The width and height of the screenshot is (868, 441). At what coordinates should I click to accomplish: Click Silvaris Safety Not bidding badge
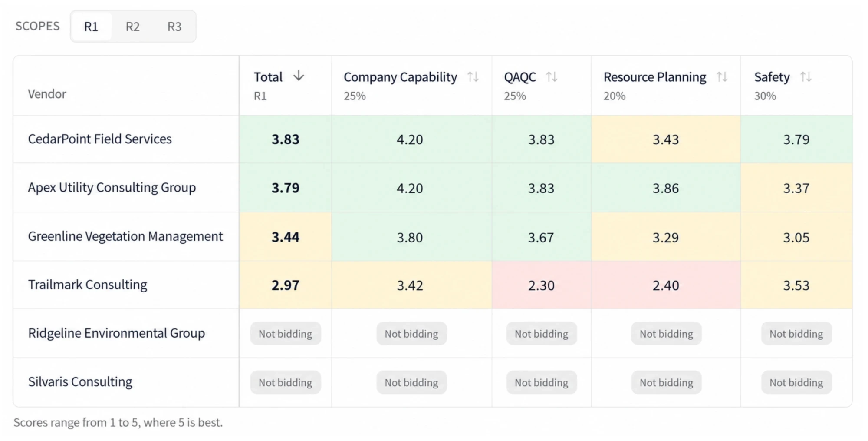tap(796, 382)
